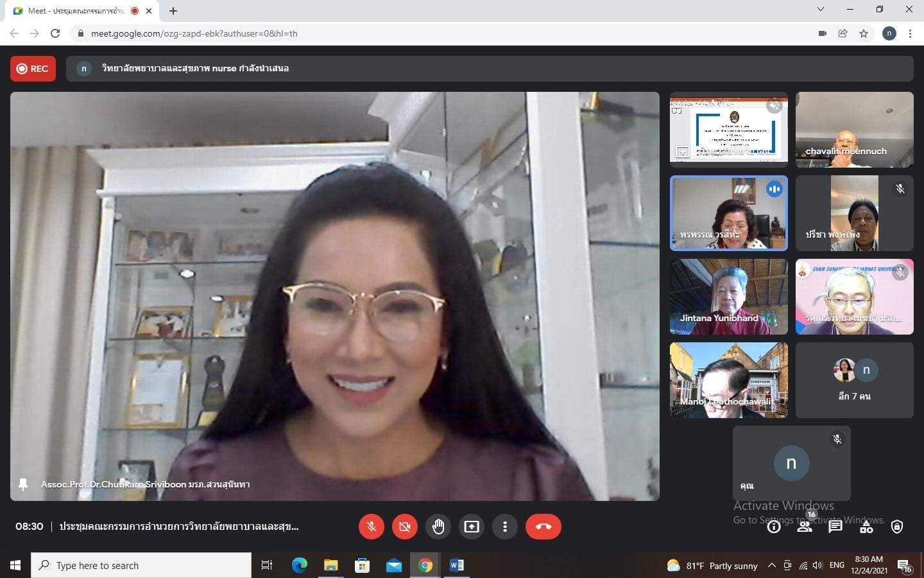This screenshot has height=578, width=924.
Task: Open the Activities icon
Action: pyautogui.click(x=866, y=527)
